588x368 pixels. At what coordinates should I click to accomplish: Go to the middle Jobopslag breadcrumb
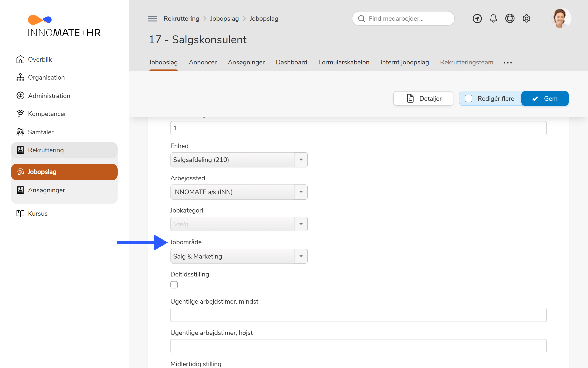coord(224,18)
